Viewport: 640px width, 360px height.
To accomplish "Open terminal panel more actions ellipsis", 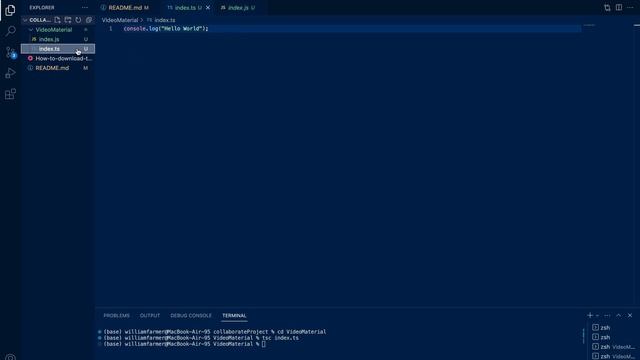I will pyautogui.click(x=607, y=316).
